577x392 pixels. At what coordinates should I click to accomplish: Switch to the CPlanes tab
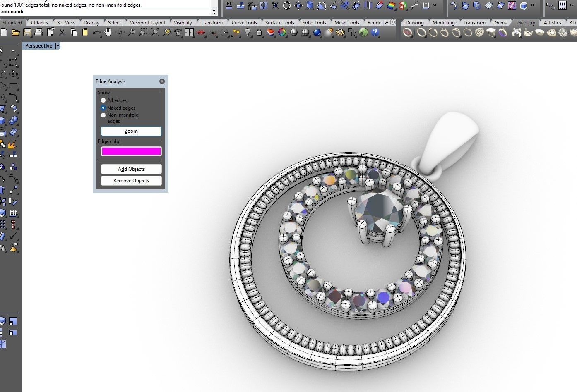40,23
